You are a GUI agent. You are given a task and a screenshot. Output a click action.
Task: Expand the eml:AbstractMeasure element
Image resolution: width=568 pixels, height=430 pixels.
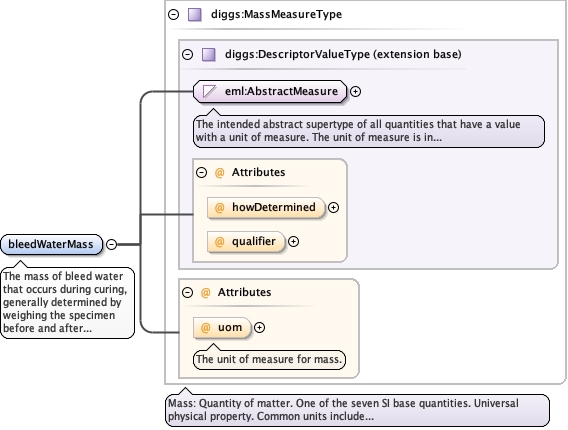(355, 92)
